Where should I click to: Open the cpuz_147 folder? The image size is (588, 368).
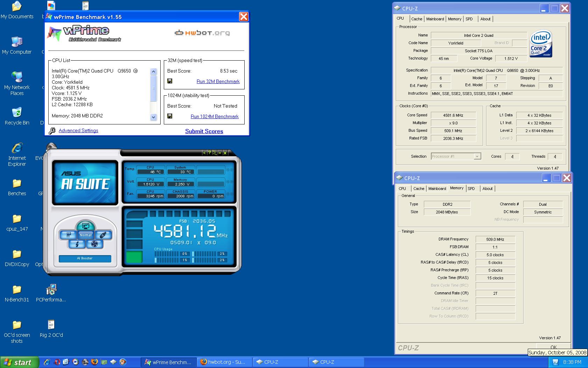pyautogui.click(x=17, y=223)
